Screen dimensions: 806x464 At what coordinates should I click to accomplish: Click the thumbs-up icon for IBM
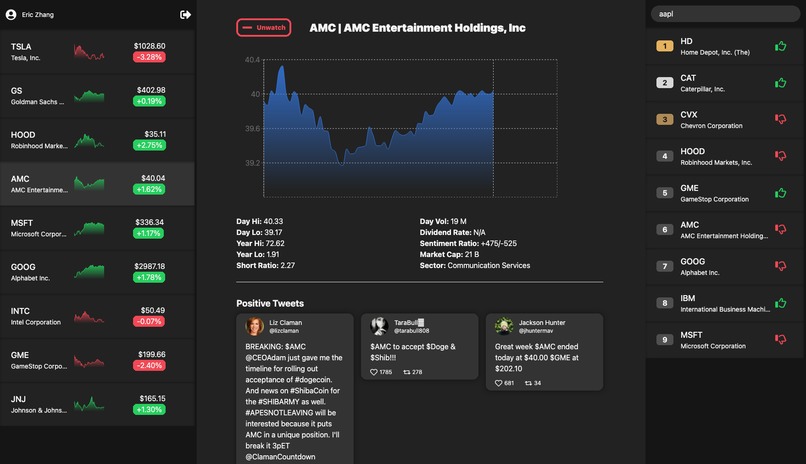click(780, 303)
